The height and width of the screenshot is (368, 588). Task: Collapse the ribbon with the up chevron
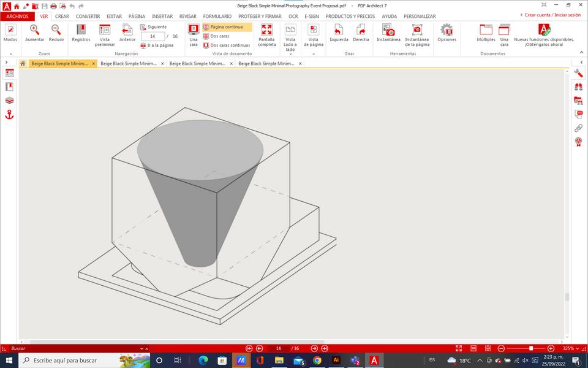pos(582,52)
